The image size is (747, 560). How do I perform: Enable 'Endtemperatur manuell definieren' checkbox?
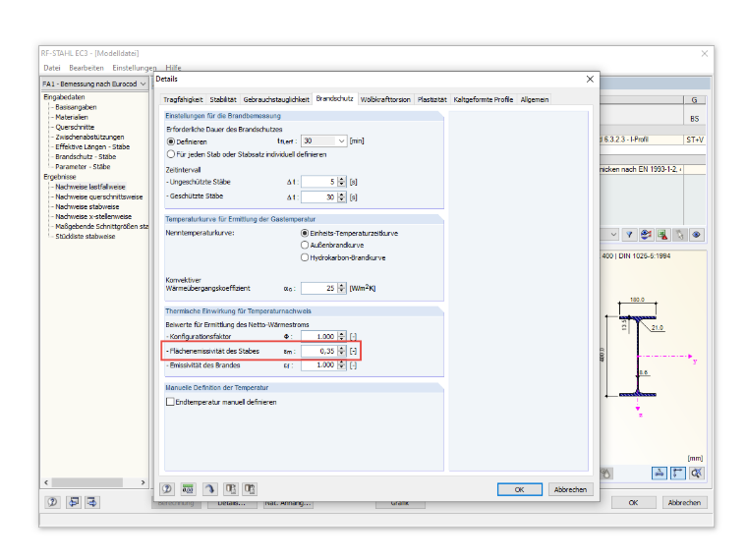(x=170, y=402)
